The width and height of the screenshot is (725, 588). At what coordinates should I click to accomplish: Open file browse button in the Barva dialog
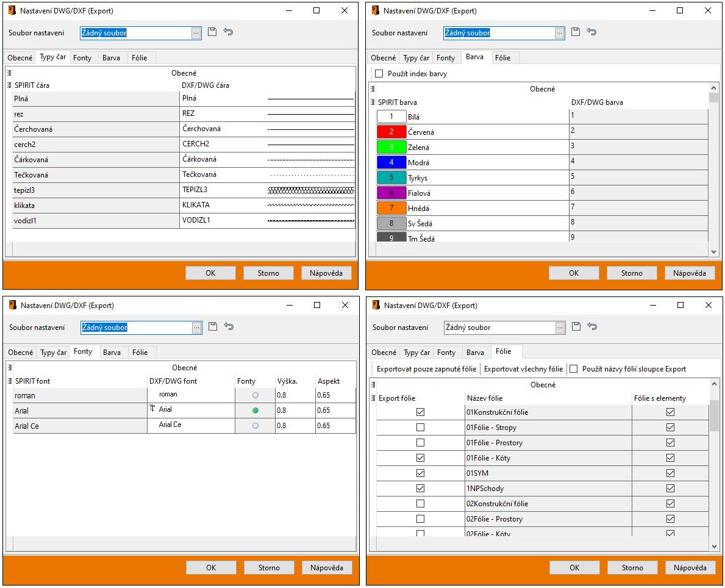pyautogui.click(x=560, y=33)
